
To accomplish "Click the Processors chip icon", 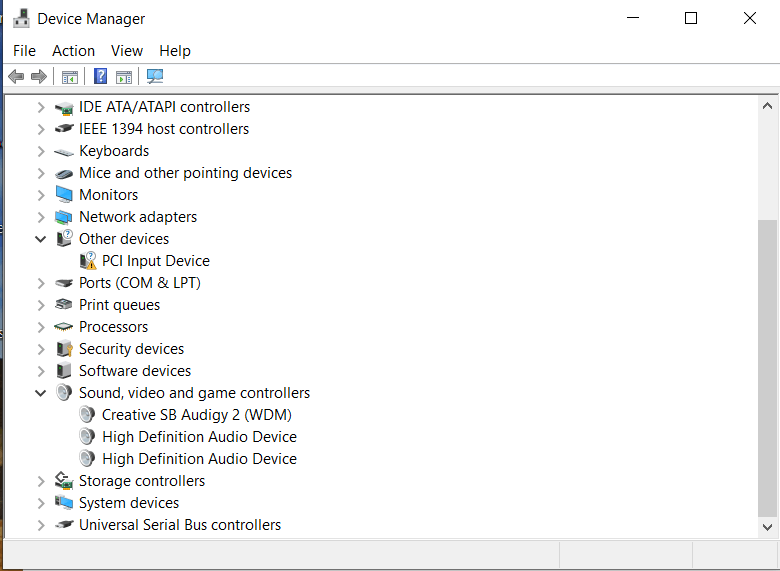I will point(64,327).
